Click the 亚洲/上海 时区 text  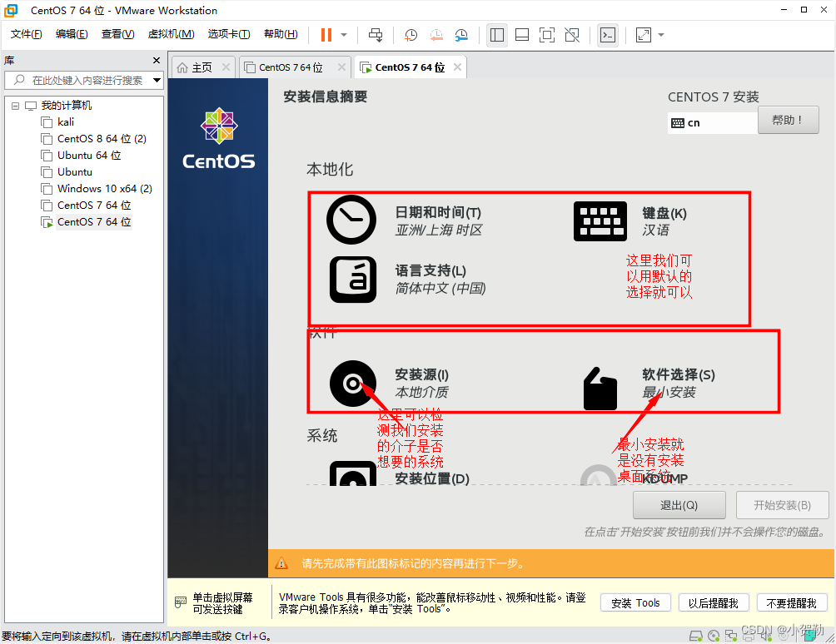[x=438, y=230]
